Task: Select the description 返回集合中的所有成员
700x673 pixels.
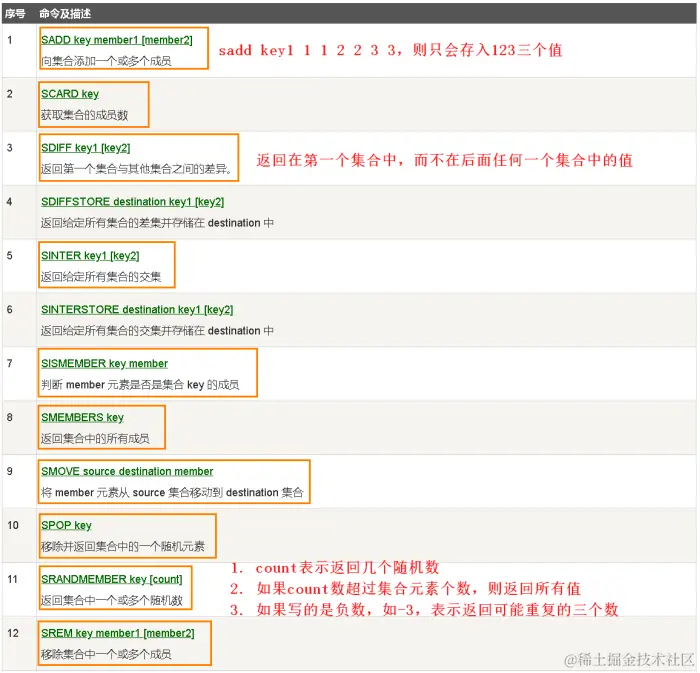Action: (x=96, y=439)
